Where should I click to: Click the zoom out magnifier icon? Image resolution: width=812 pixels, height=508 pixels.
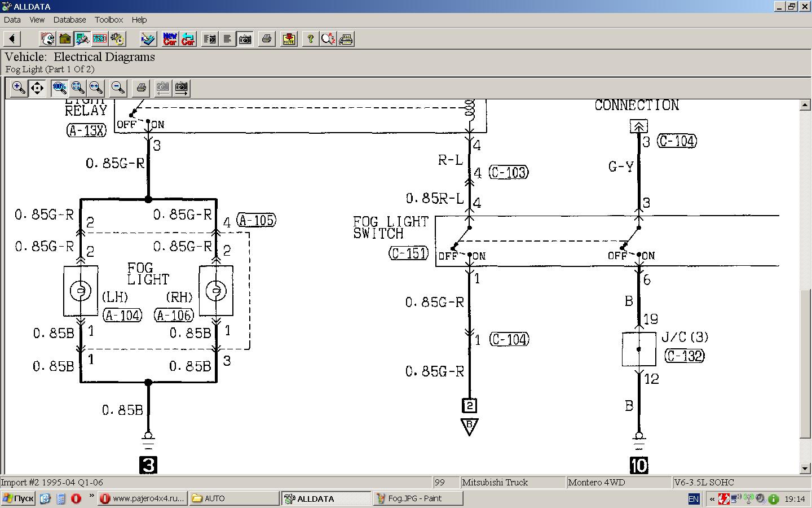[x=118, y=88]
